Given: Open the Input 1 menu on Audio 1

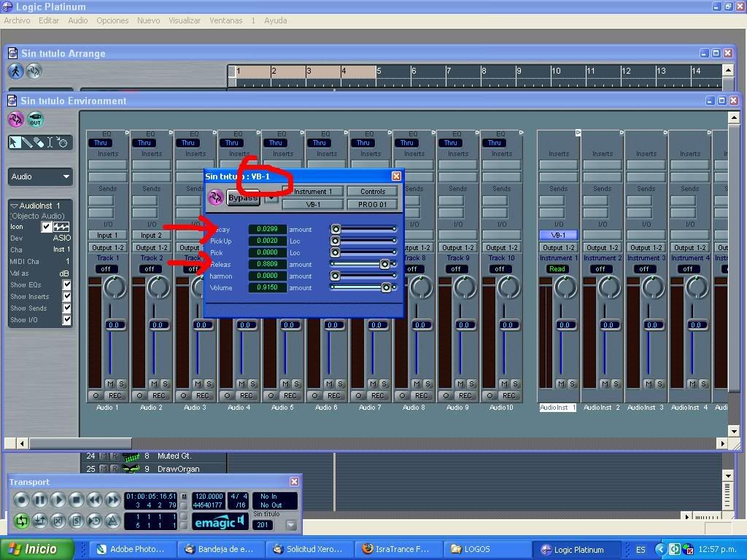Looking at the screenshot, I should click(x=108, y=236).
